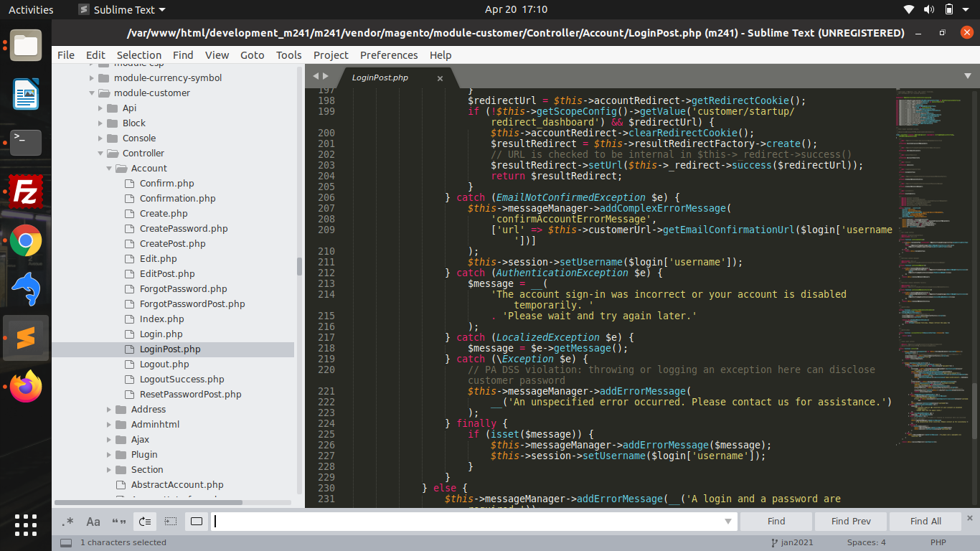This screenshot has height=551, width=980.
Task: Expand the Address folder
Action: coord(109,410)
